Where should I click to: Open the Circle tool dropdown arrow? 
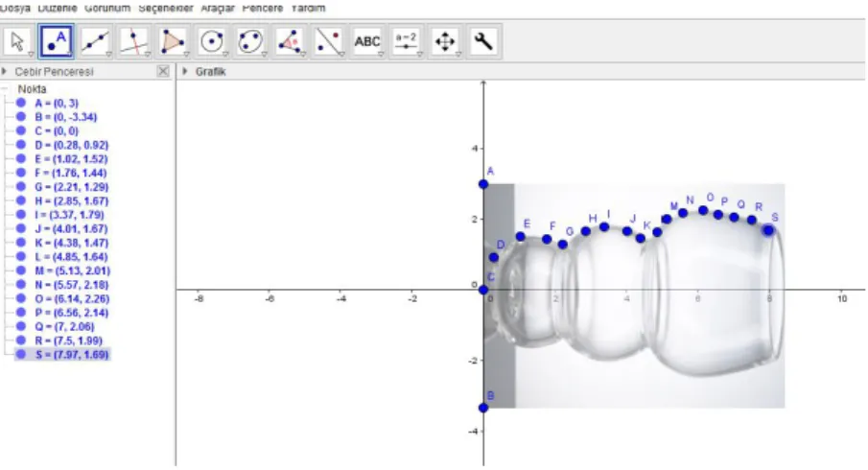click(225, 55)
